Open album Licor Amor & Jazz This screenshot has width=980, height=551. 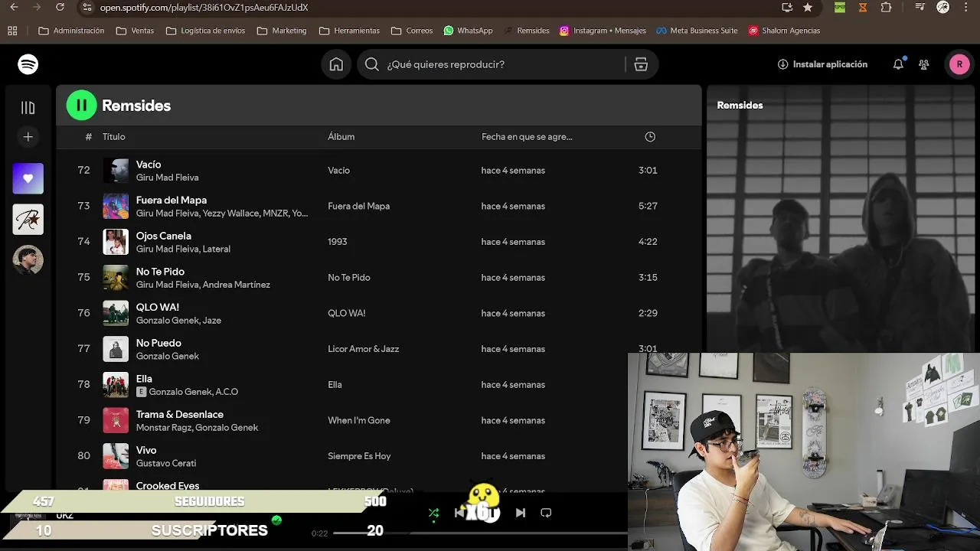click(x=364, y=349)
